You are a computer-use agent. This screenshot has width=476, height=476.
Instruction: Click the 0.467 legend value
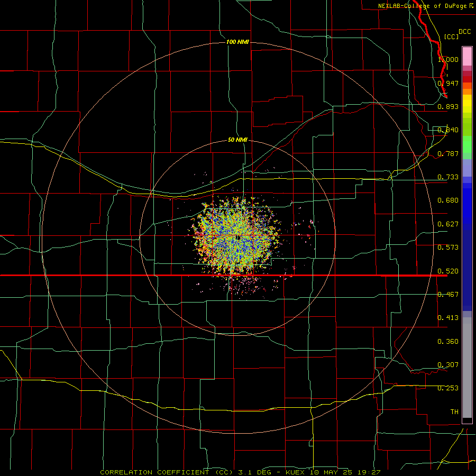click(448, 295)
